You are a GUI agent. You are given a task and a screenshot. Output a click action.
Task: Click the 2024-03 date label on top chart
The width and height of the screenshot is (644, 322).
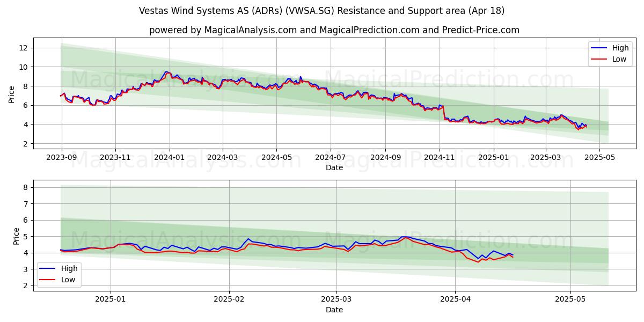coord(222,158)
